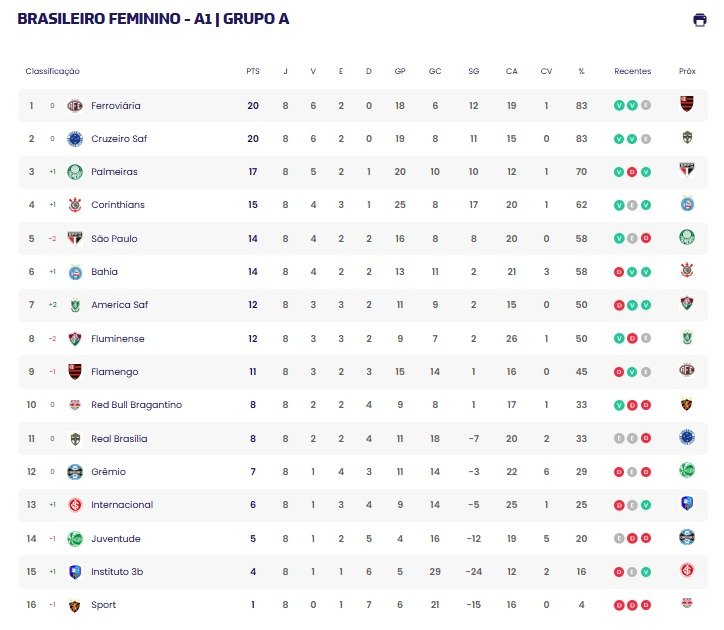Click the print icon at top right
This screenshot has width=724, height=630.
pyautogui.click(x=700, y=20)
